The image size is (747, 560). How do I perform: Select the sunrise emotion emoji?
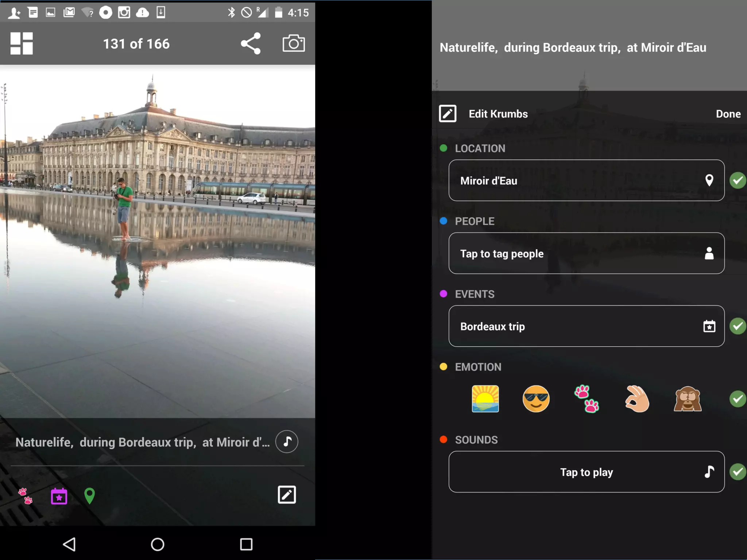[485, 399]
